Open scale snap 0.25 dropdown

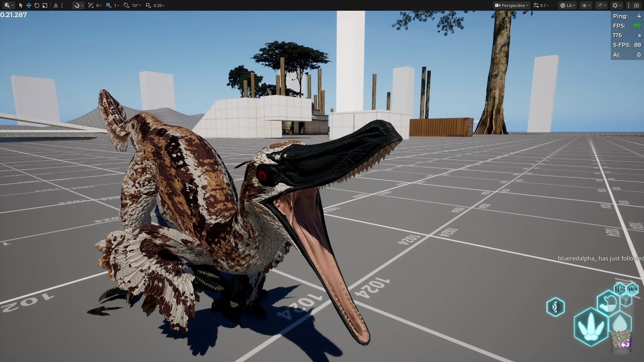click(x=159, y=5)
